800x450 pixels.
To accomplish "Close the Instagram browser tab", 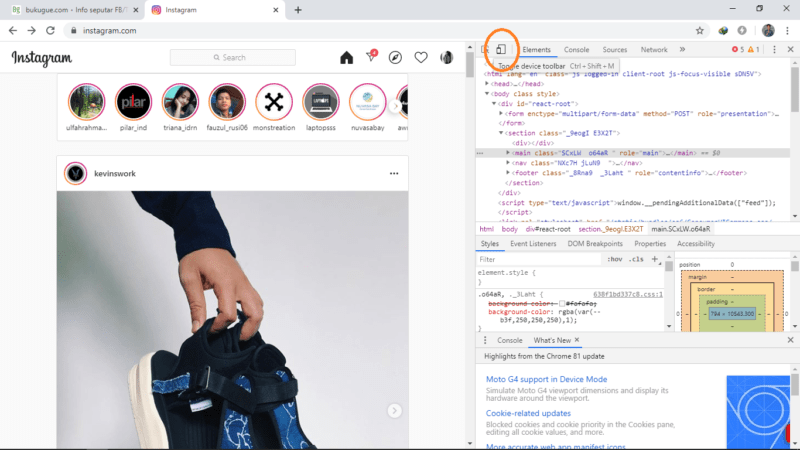I will 276,10.
